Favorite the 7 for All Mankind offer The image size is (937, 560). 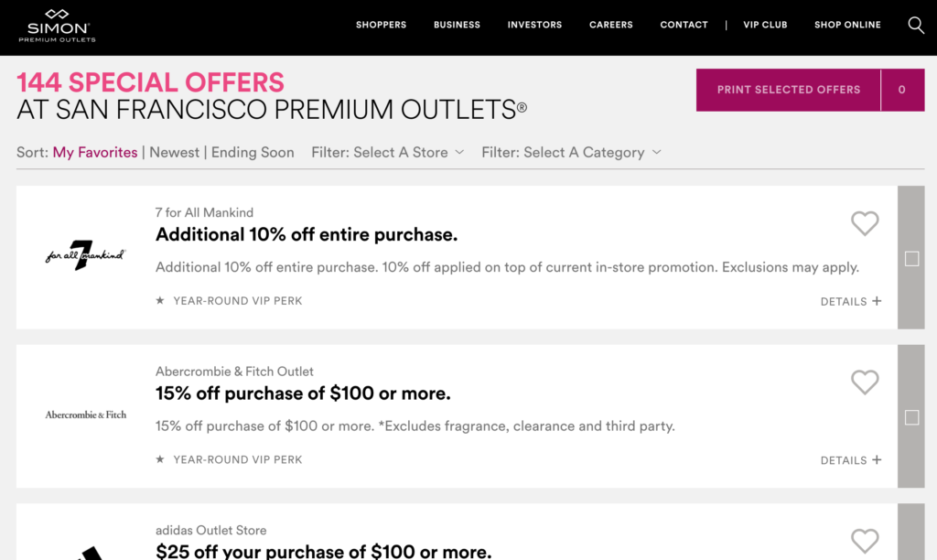click(x=865, y=222)
